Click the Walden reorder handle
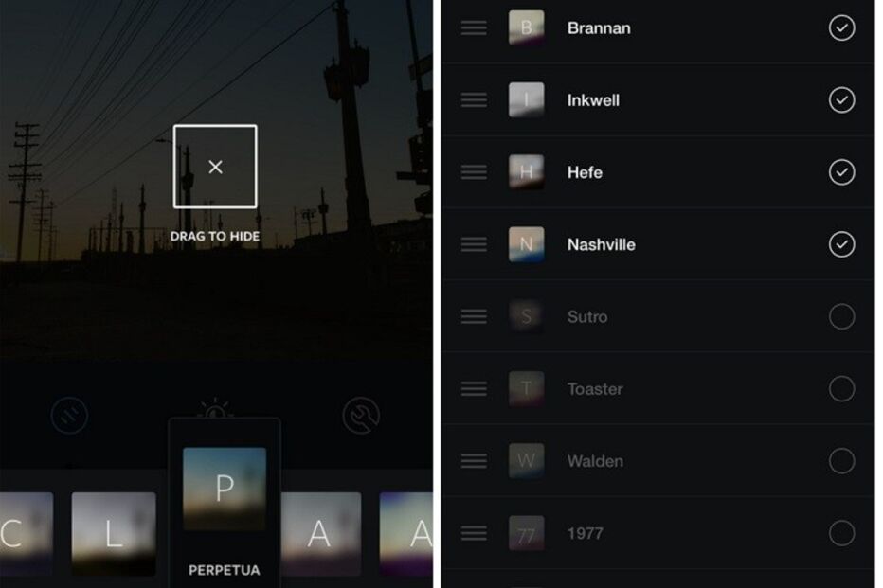This screenshot has height=588, width=883. (474, 461)
